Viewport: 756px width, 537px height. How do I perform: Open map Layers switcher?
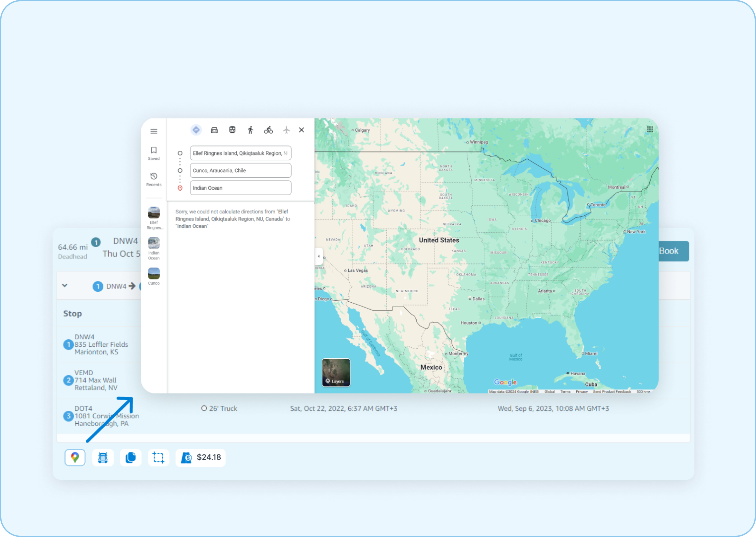click(x=336, y=372)
